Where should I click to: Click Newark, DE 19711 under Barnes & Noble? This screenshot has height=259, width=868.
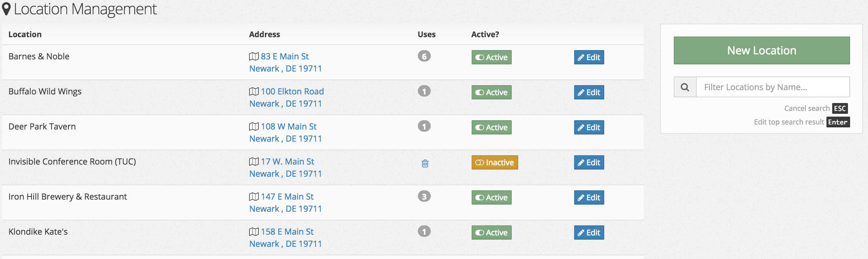point(286,69)
